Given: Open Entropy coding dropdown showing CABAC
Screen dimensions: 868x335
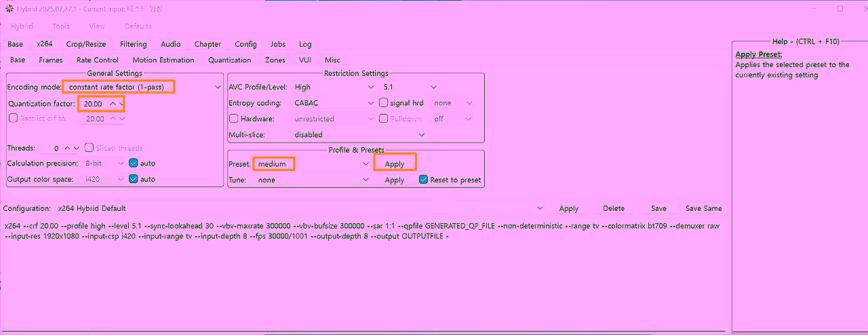Looking at the screenshot, I should 334,103.
